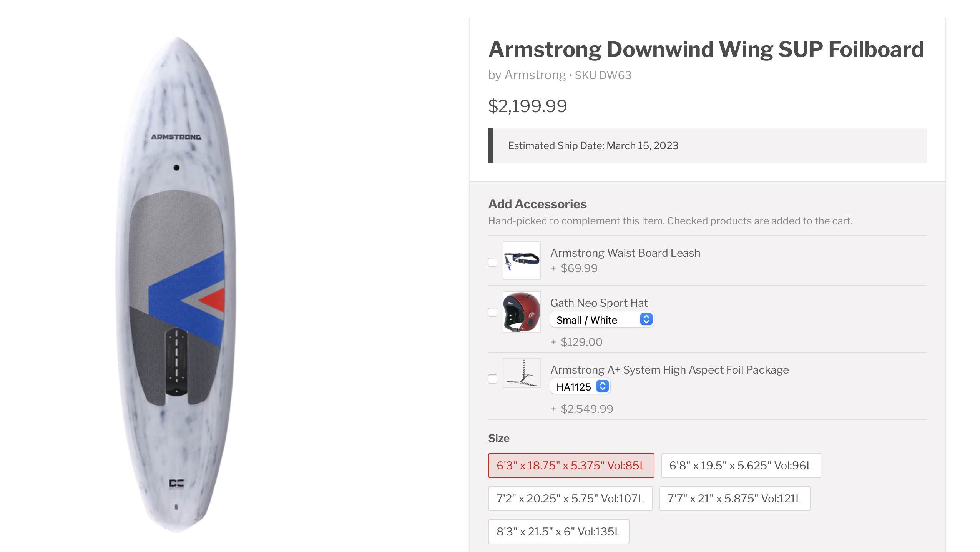Open the Armstrong Waist Board Leash product link

tap(625, 253)
